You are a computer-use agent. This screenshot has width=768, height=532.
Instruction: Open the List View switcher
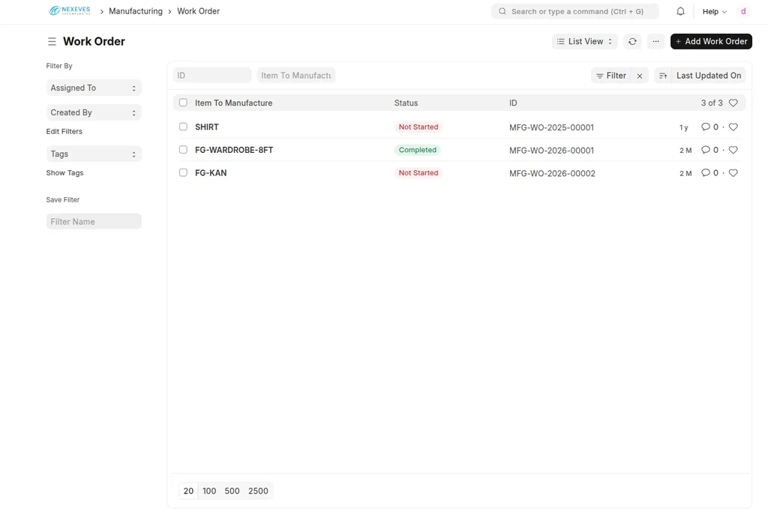tap(585, 42)
